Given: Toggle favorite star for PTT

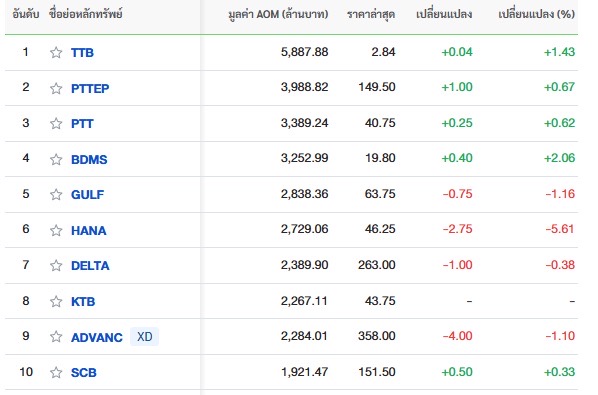Looking at the screenshot, I should (56, 124).
